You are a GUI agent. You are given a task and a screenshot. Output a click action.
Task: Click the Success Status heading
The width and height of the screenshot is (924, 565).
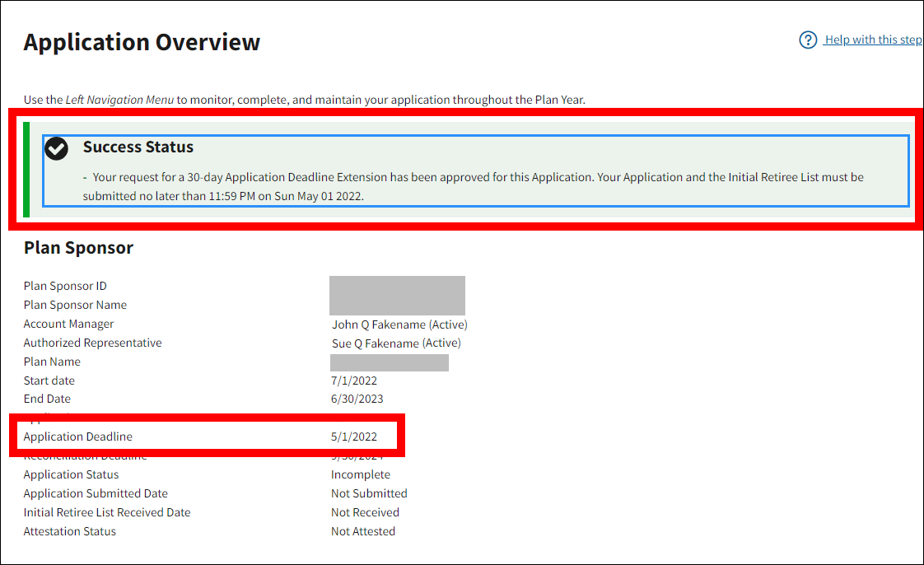coord(138,147)
